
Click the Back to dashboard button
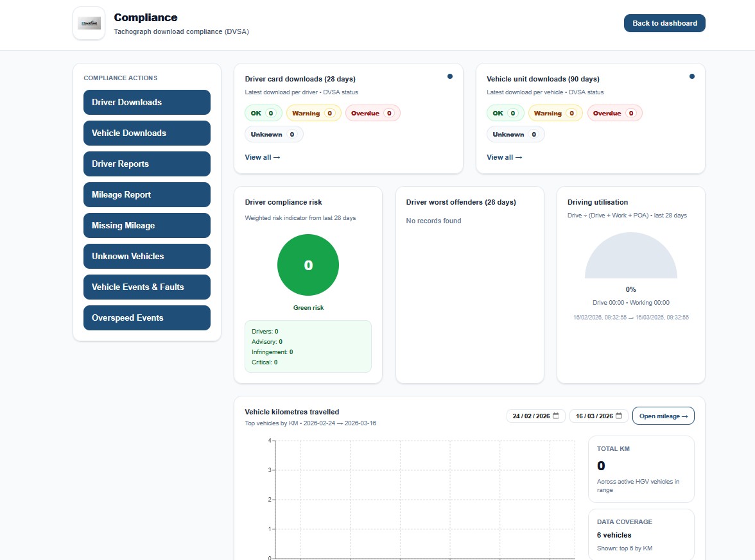tap(664, 23)
